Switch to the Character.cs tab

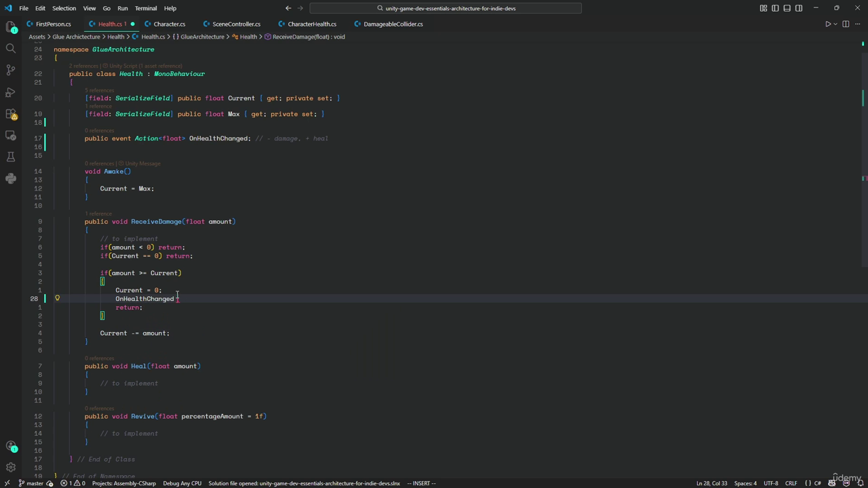click(x=165, y=24)
